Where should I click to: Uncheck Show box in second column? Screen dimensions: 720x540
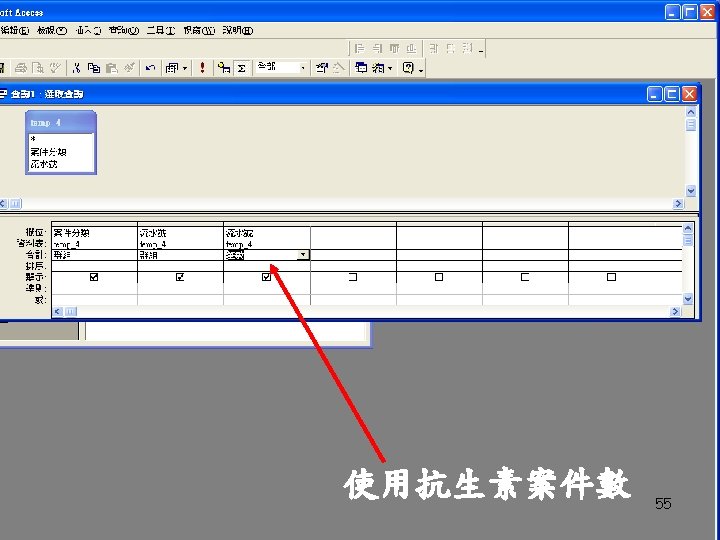click(180, 277)
